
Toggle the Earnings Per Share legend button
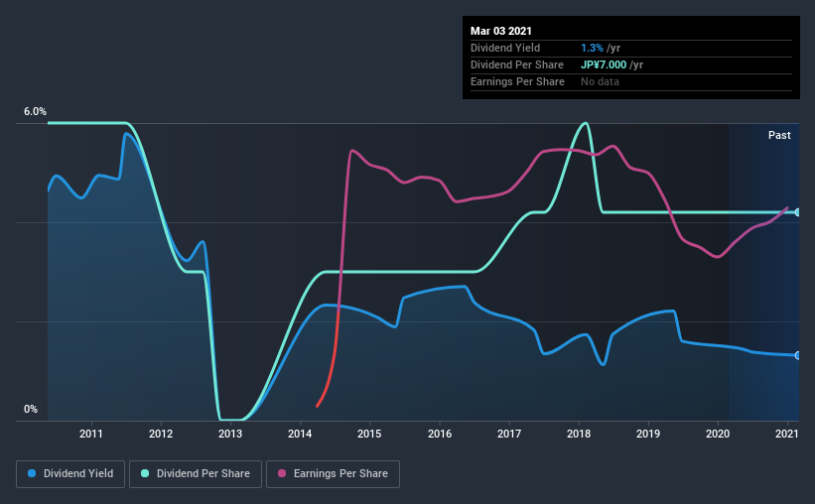pyautogui.click(x=333, y=474)
